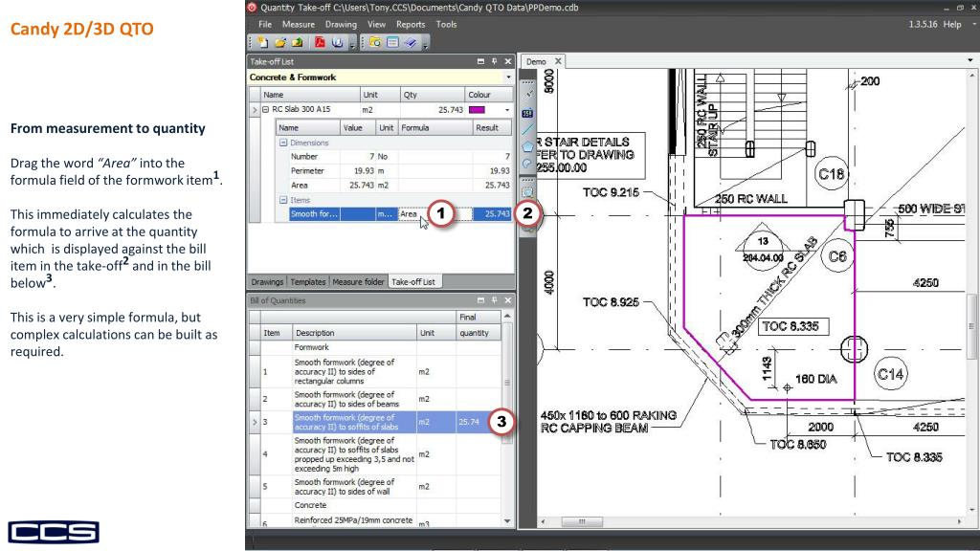Open the View menu
The height and width of the screenshot is (551, 980).
376,24
